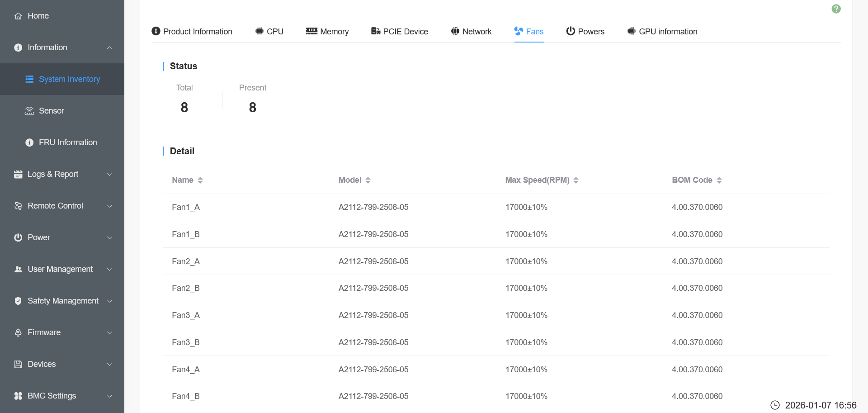Open System Inventory in the sidebar
The width and height of the screenshot is (868, 413).
pos(69,79)
